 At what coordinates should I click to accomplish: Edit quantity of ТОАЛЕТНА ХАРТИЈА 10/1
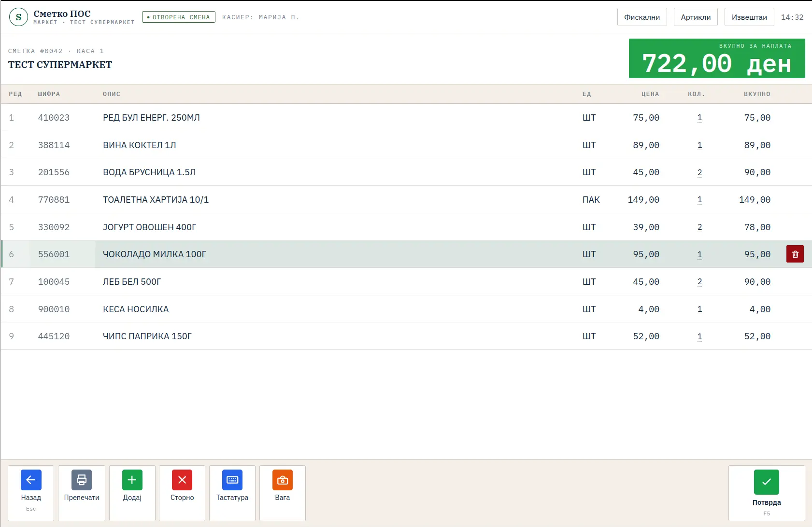(699, 200)
